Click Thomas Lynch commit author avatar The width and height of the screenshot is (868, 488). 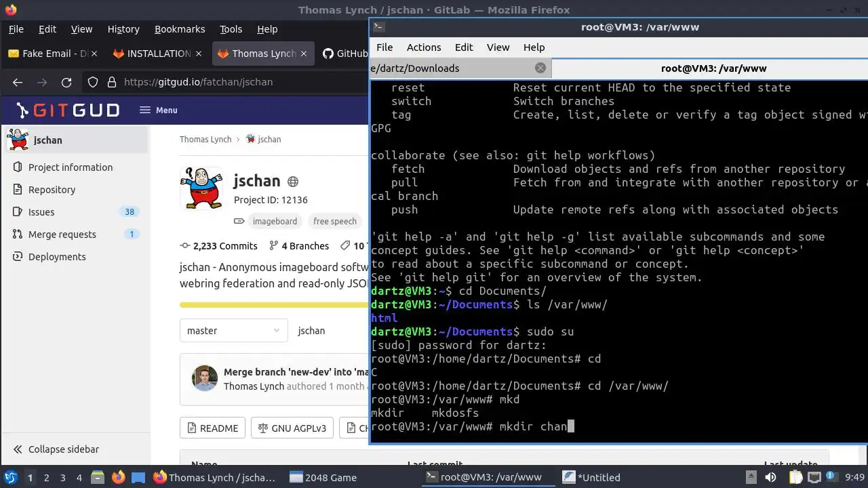pyautogui.click(x=205, y=379)
